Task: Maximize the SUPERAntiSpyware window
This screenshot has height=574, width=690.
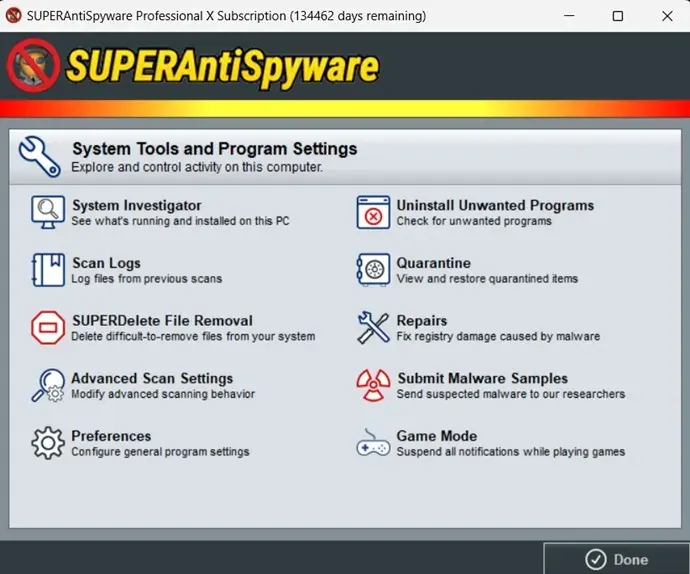Action: [618, 16]
